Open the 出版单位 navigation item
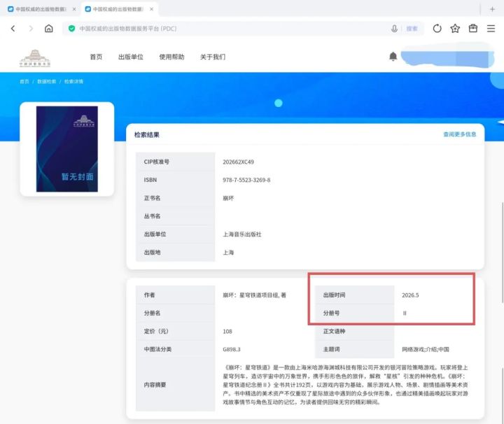Image resolution: width=504 pixels, height=424 pixels. 130,57
